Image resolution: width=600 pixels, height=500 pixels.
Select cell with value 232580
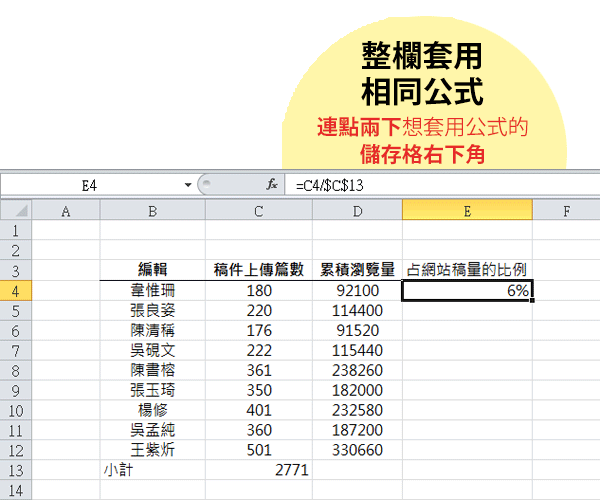(357, 410)
